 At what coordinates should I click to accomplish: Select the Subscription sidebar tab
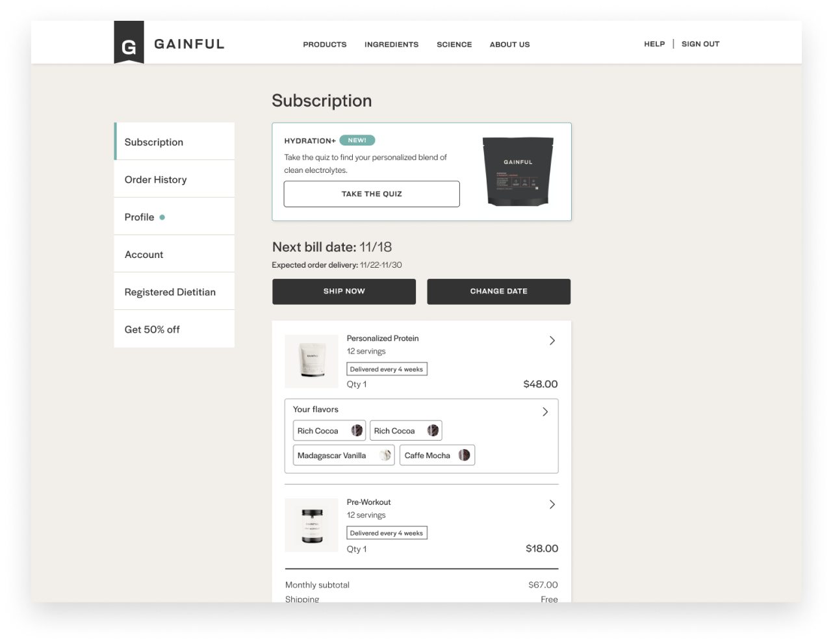[174, 142]
